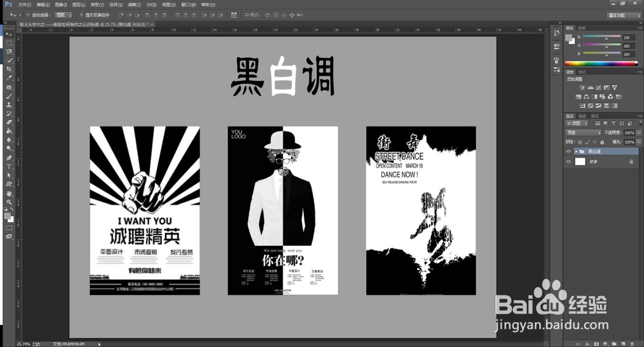Switch to the 路径 tab
The height and width of the screenshot is (347, 644).
point(594,117)
